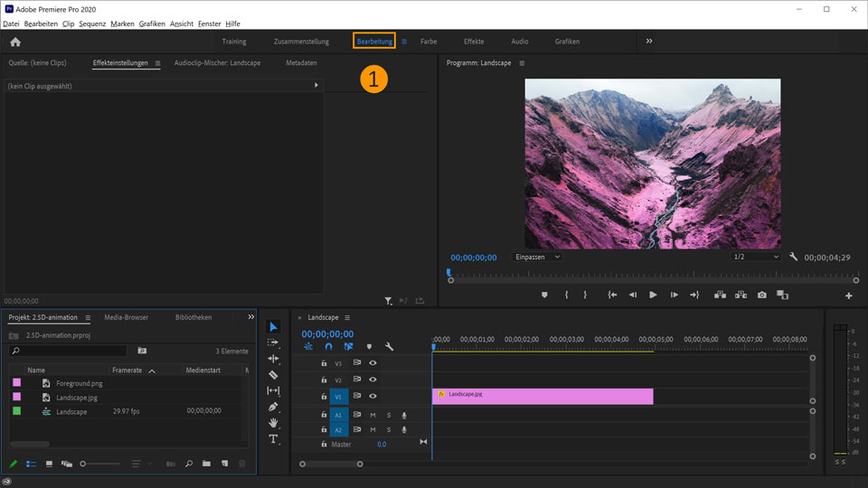Screen dimensions: 868x488
Task: Open the Sequenz menu
Action: click(92, 23)
